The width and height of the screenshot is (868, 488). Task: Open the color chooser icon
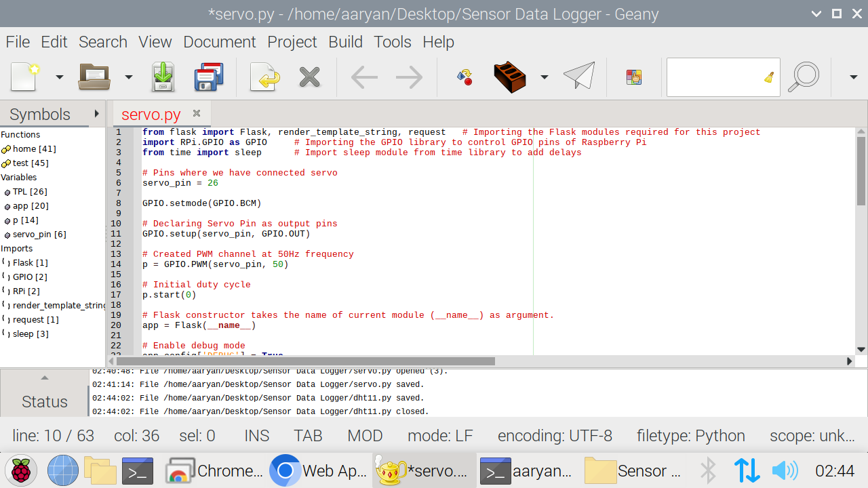pos(634,77)
